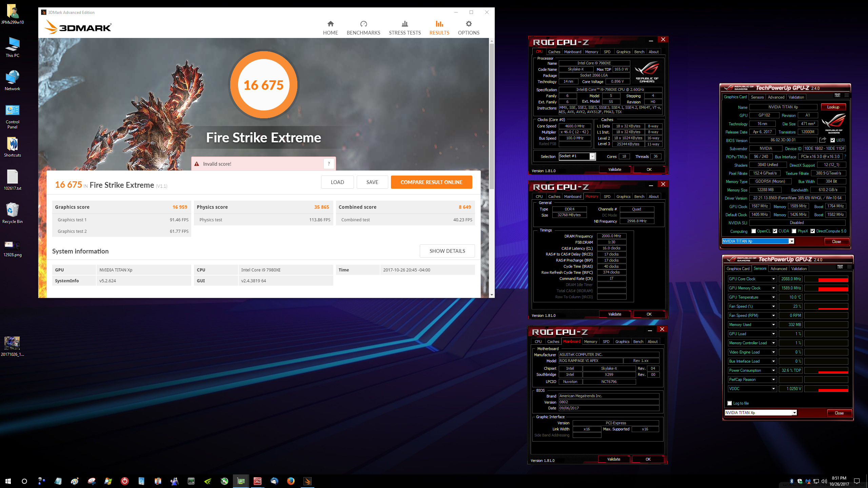Open Thunderbird mail taskbar icon

pos(274,481)
